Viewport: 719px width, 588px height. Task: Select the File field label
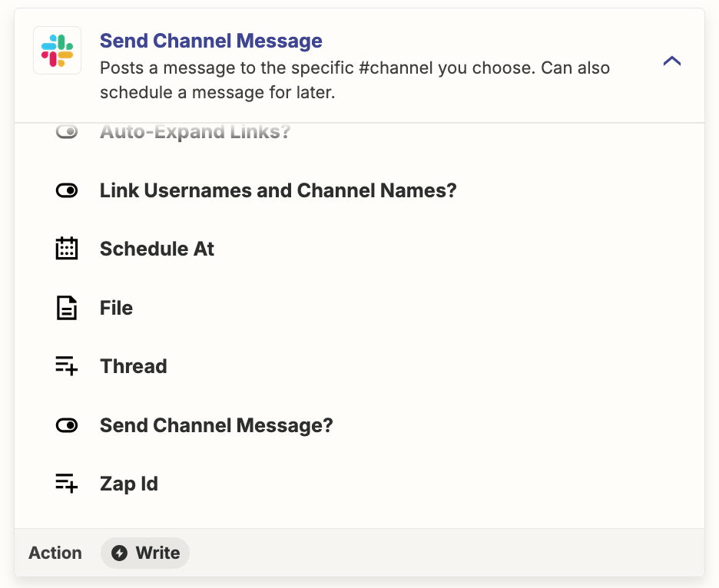pos(117,308)
